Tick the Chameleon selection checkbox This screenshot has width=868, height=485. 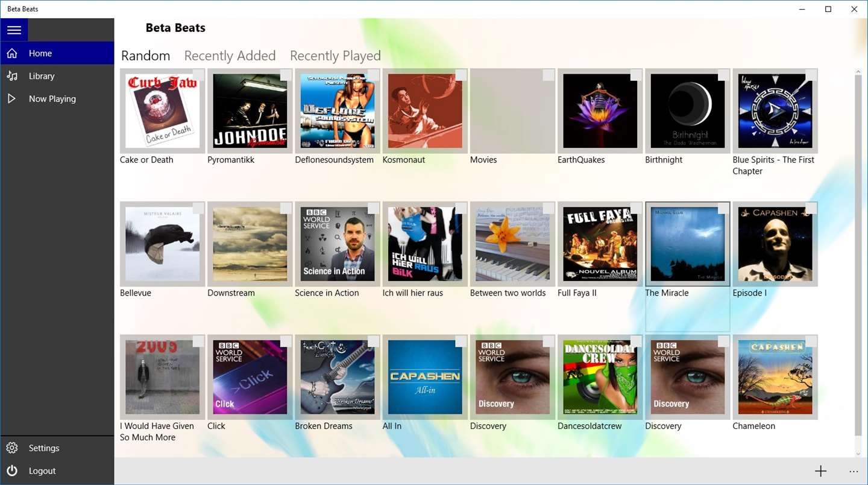click(x=811, y=341)
